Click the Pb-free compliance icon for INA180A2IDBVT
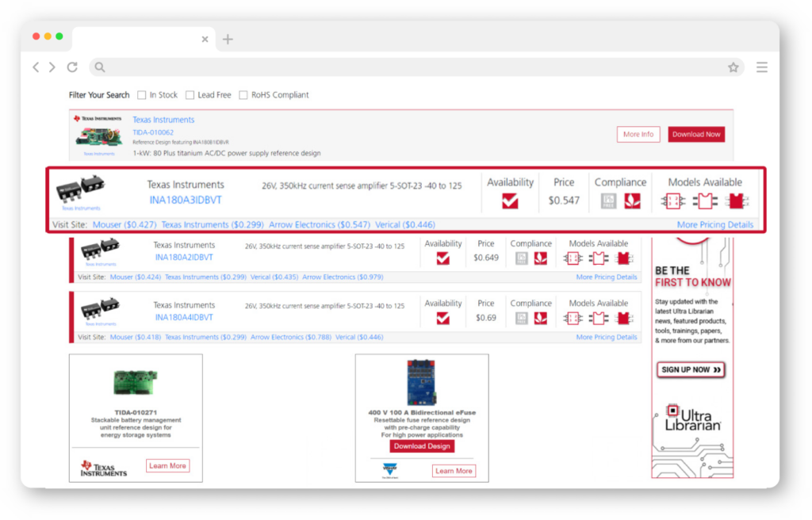 (x=522, y=258)
